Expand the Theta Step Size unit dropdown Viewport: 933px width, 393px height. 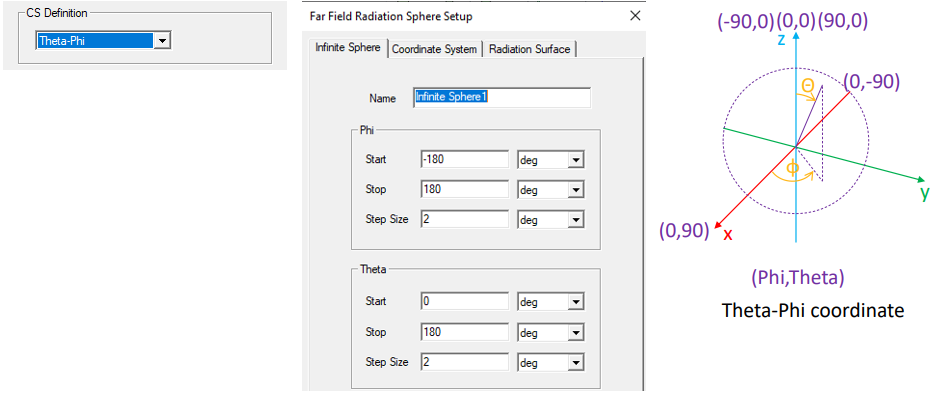click(x=550, y=363)
